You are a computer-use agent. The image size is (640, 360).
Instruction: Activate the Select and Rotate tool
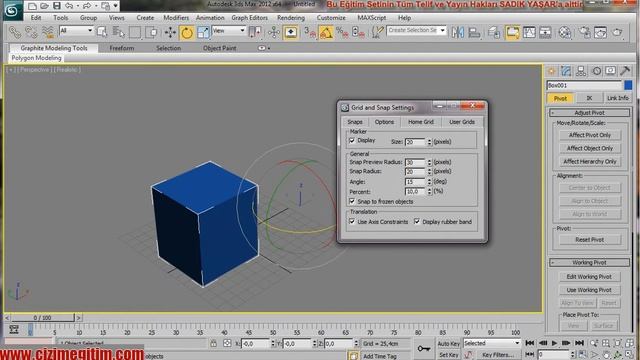[x=187, y=32]
